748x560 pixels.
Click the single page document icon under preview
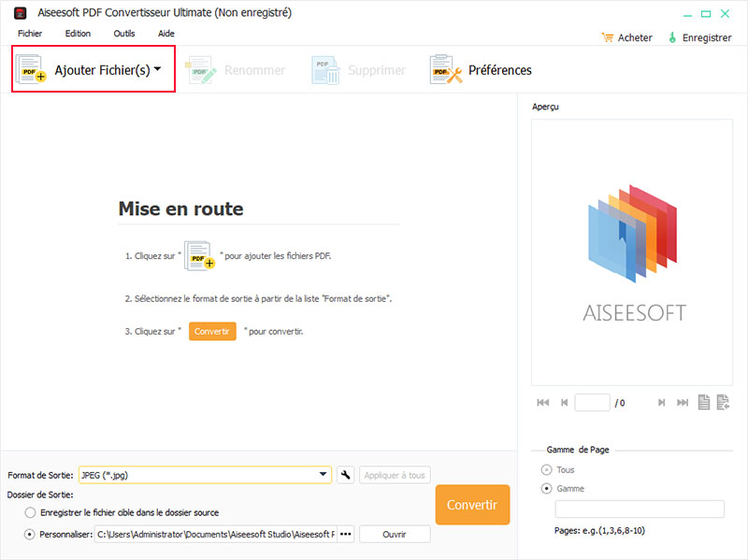(704, 402)
